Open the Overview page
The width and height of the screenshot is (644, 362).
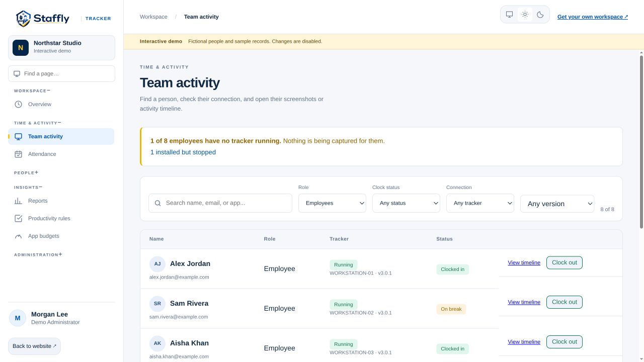(61, 104)
